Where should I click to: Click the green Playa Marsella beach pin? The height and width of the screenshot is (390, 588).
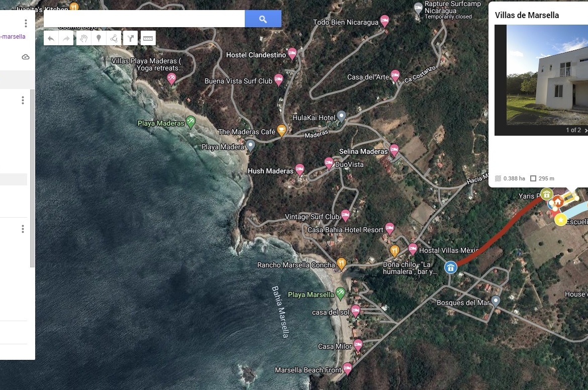(x=341, y=293)
